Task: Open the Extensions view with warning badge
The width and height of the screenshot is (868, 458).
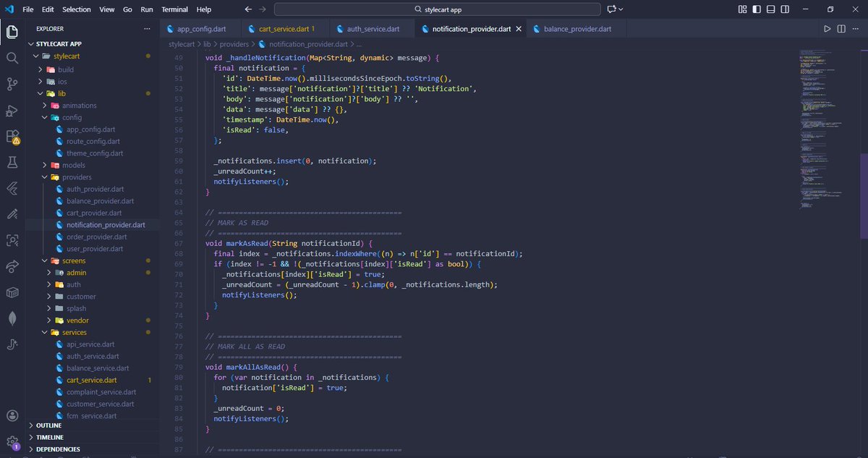Action: [x=12, y=137]
